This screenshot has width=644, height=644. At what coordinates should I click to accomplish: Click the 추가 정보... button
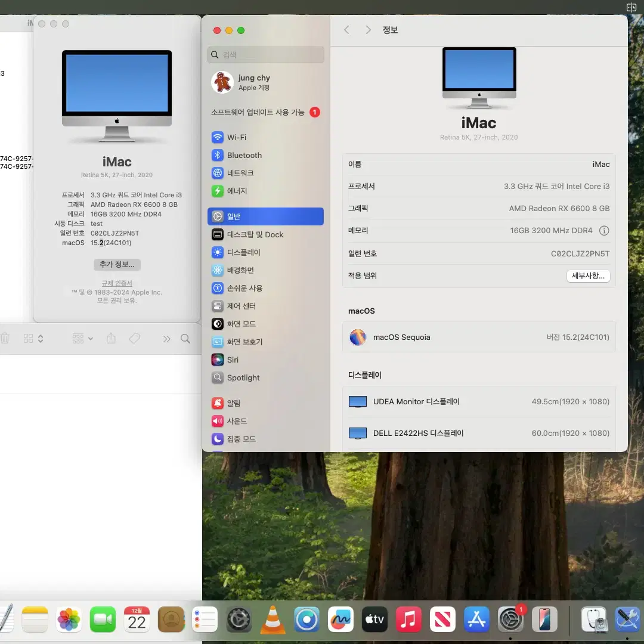[x=117, y=265]
